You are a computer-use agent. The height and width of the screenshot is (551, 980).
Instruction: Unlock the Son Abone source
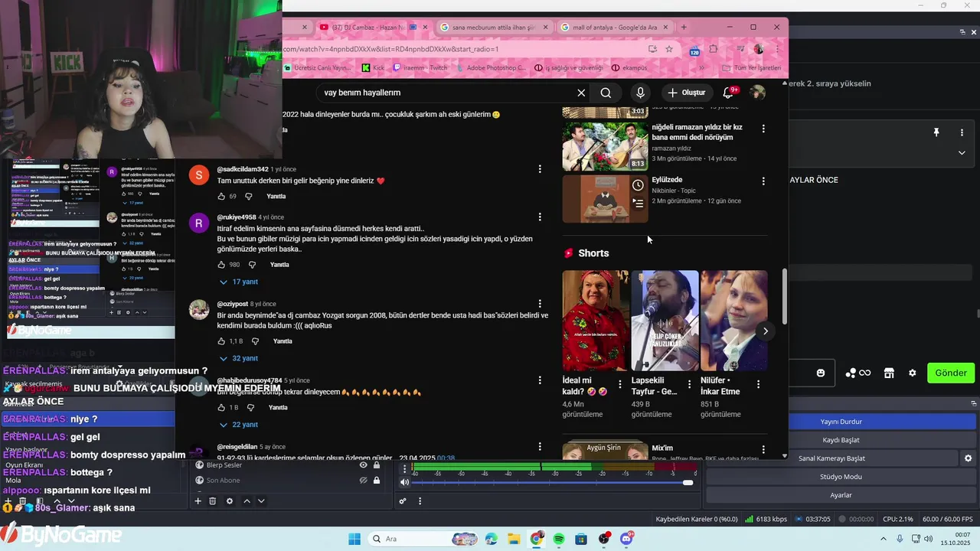click(377, 481)
